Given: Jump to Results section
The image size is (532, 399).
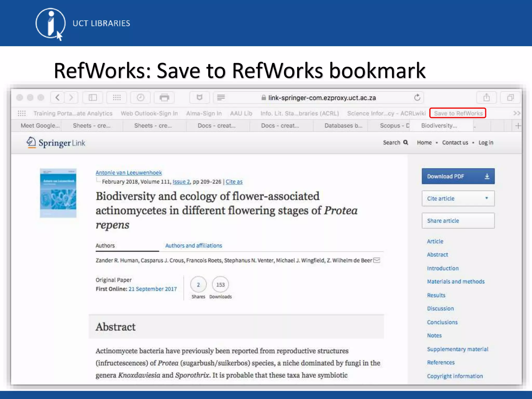Looking at the screenshot, I should pos(436,295).
